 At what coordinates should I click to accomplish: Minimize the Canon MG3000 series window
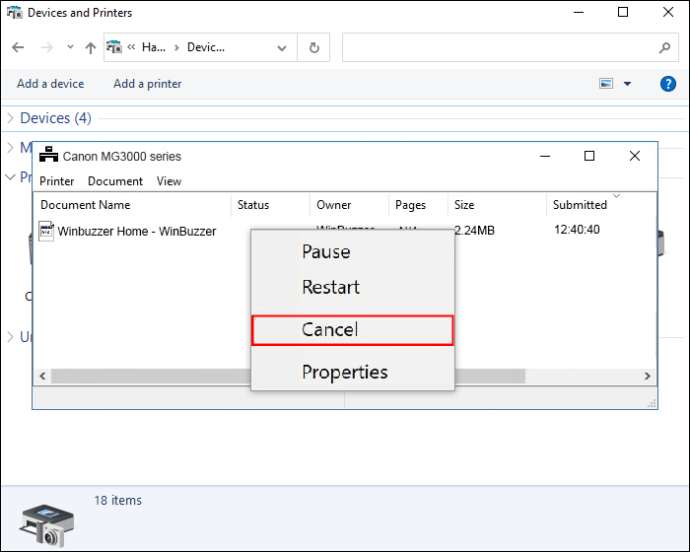(x=545, y=156)
